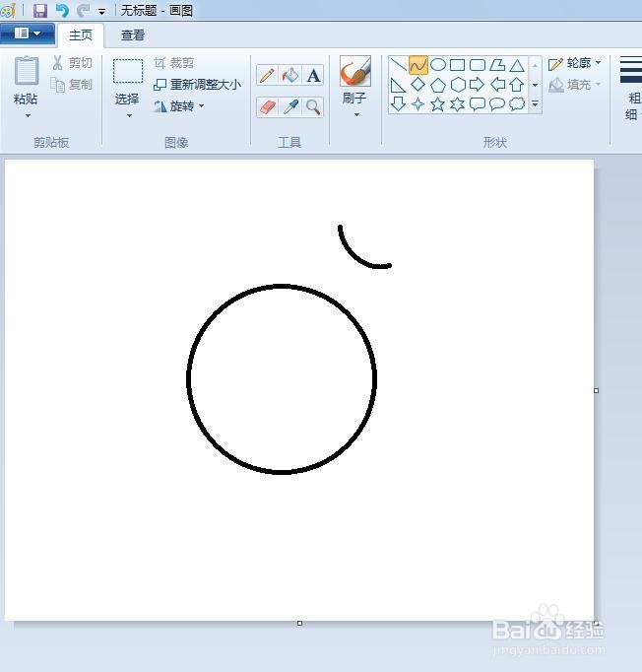Select the Rectangle shape
The height and width of the screenshot is (672, 642).
[x=458, y=65]
